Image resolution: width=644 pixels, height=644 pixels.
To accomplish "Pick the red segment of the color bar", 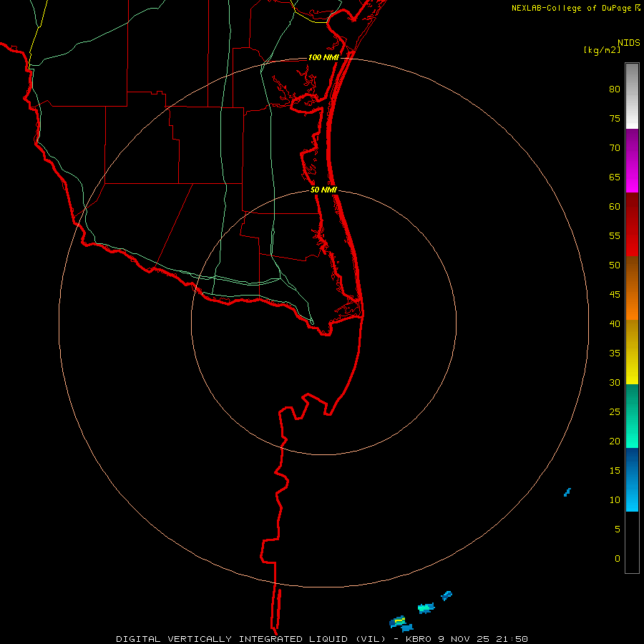I will (x=632, y=224).
